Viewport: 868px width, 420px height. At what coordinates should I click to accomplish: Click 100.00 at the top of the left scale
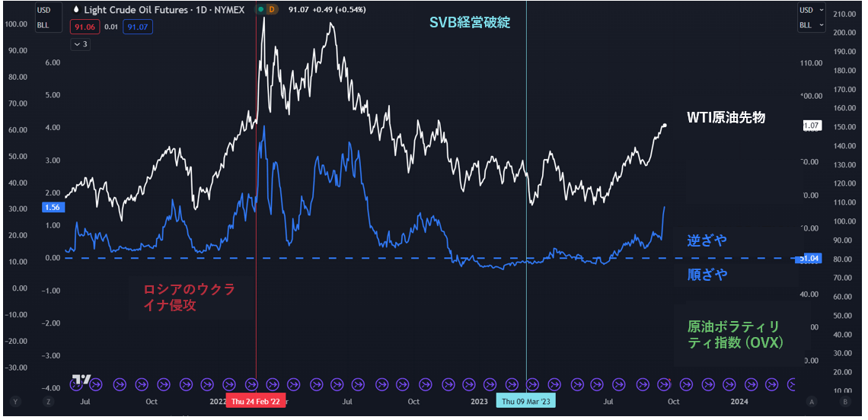tap(15, 24)
